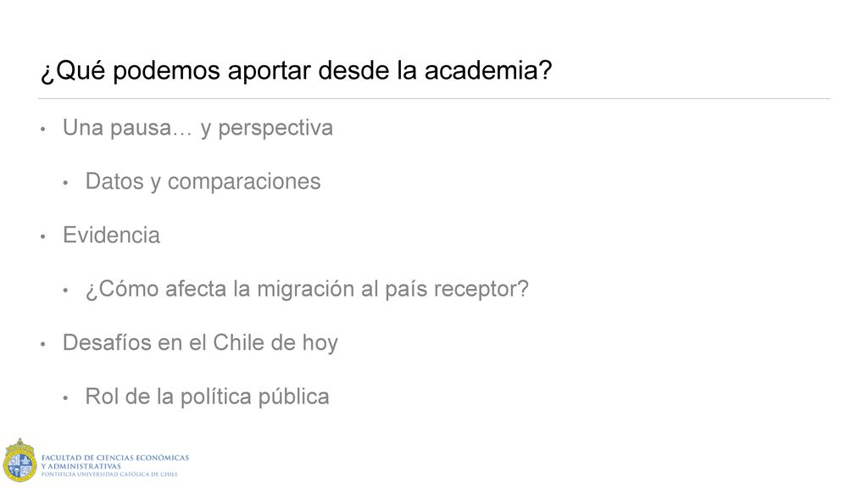Click the bullet dot before "Rol de la política"
This screenshot has height=488, width=868.
65,398
